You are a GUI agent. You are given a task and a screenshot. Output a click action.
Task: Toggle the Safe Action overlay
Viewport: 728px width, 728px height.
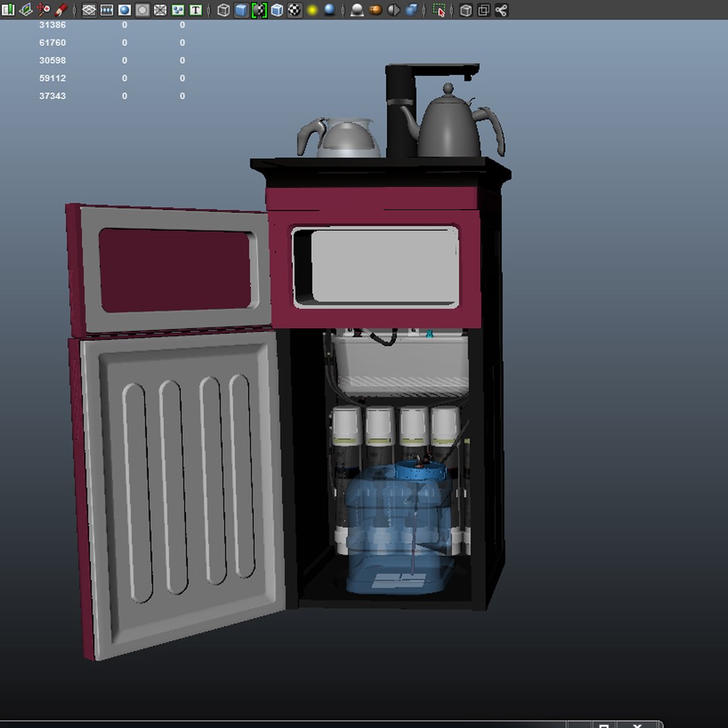(x=178, y=9)
